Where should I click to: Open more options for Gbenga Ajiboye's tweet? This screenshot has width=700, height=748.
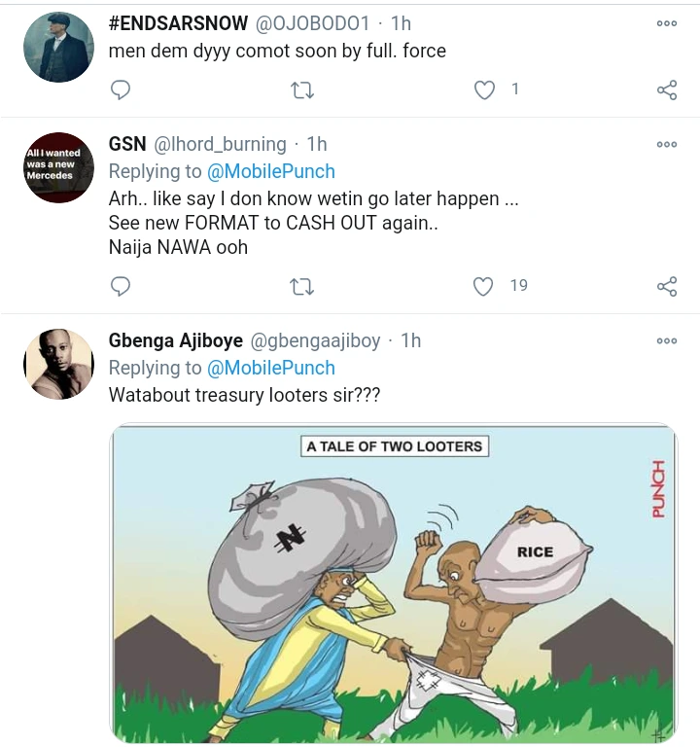point(666,340)
